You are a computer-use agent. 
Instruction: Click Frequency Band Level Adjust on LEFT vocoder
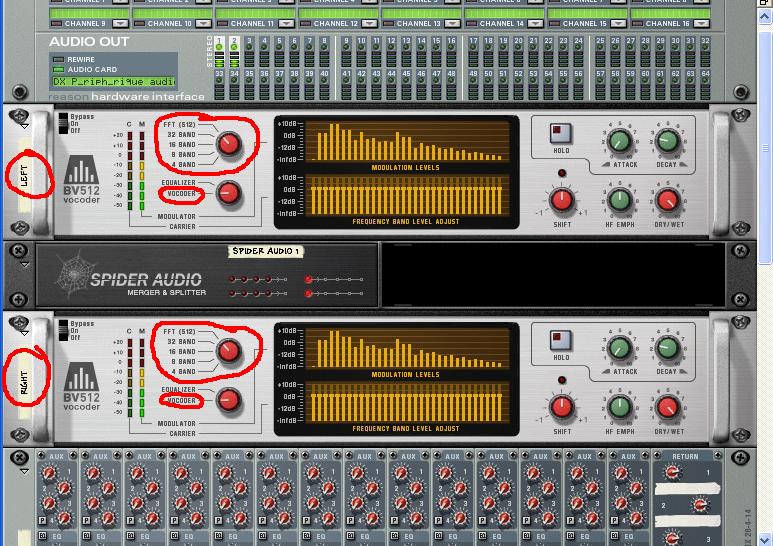tap(407, 195)
